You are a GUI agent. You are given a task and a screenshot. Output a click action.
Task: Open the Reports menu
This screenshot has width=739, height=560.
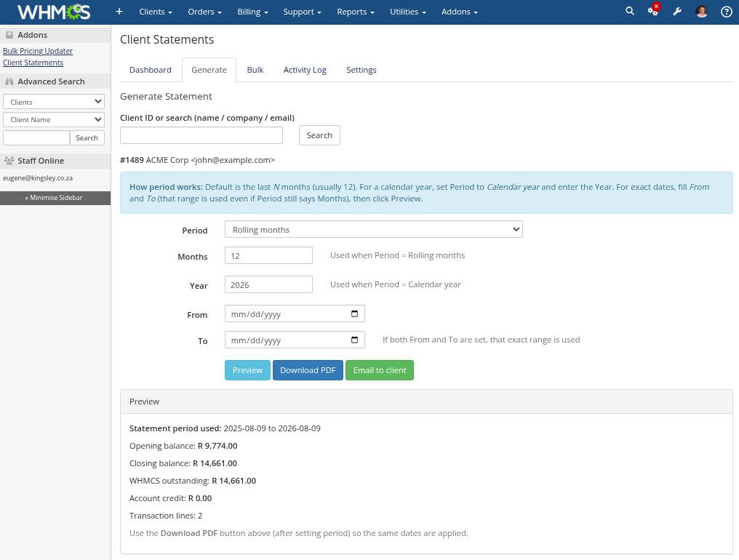356,12
